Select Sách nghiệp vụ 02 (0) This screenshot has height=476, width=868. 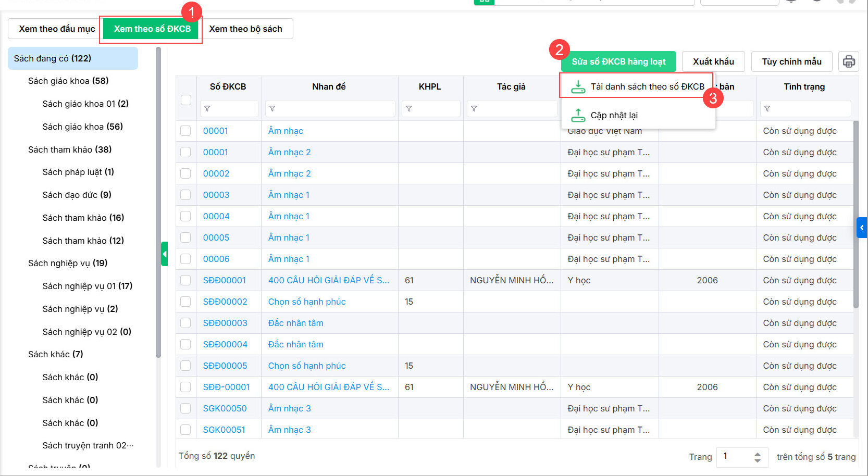[87, 332]
